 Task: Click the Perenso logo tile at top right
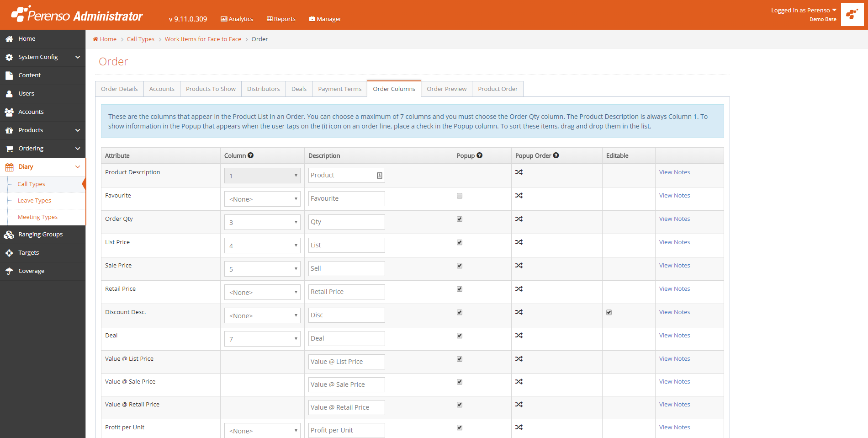(x=852, y=15)
